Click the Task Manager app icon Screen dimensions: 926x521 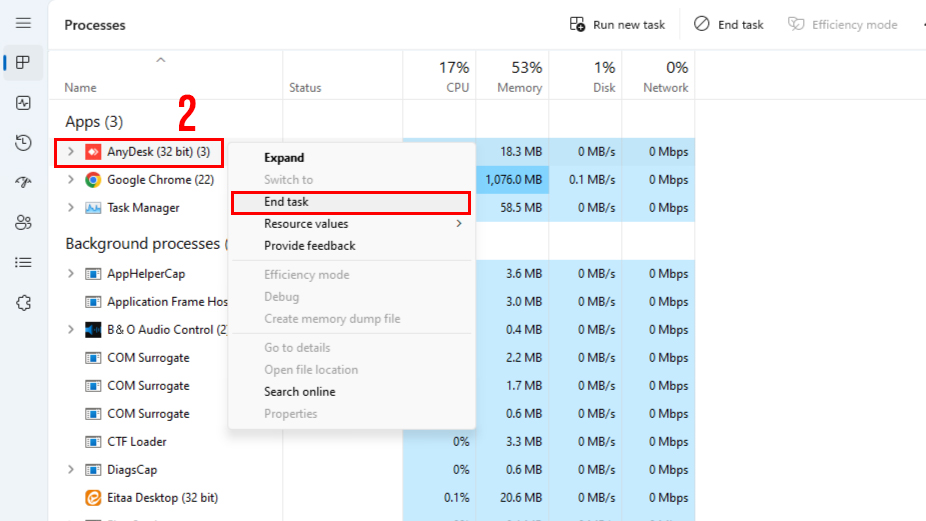click(93, 208)
